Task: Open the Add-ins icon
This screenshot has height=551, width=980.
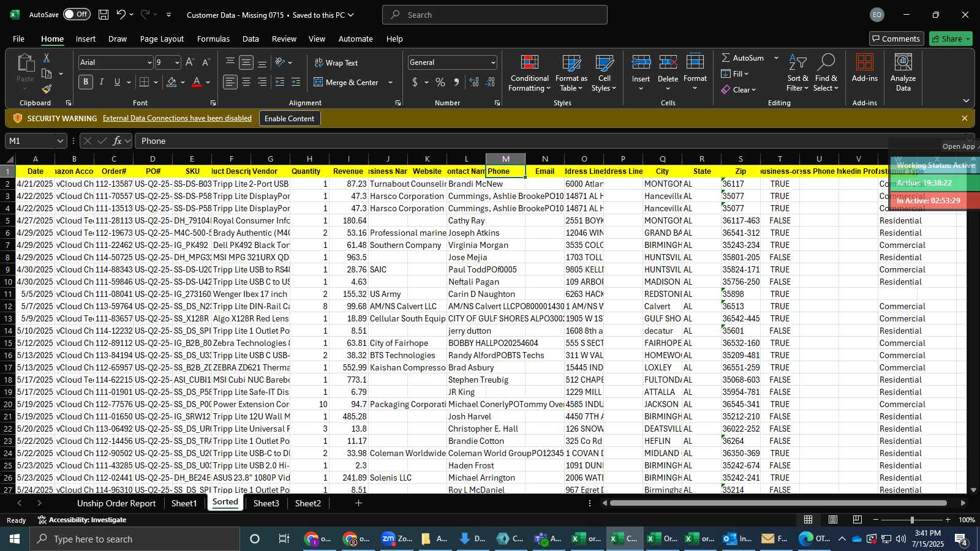Action: (x=865, y=68)
